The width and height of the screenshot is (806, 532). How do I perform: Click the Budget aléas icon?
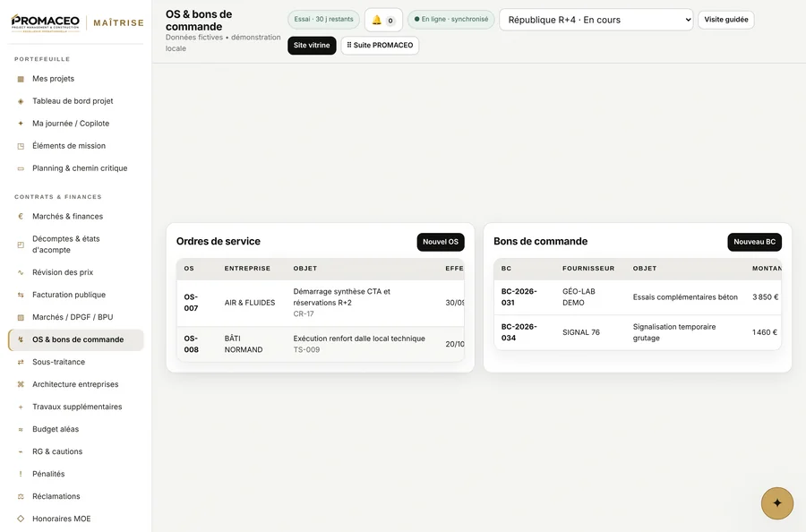coord(21,429)
